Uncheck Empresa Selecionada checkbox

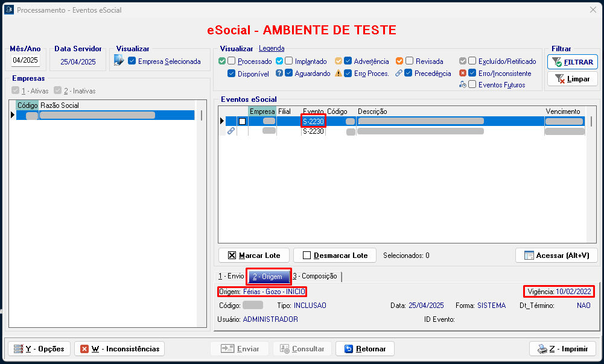132,61
